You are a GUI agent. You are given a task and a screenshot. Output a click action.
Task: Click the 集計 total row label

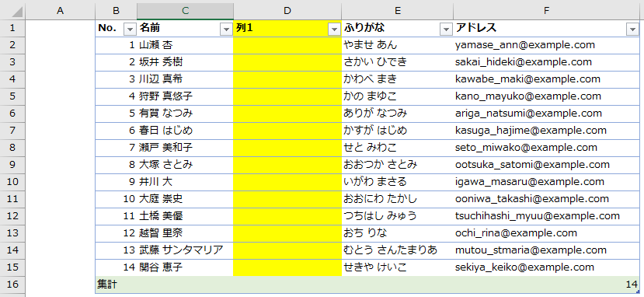click(106, 285)
